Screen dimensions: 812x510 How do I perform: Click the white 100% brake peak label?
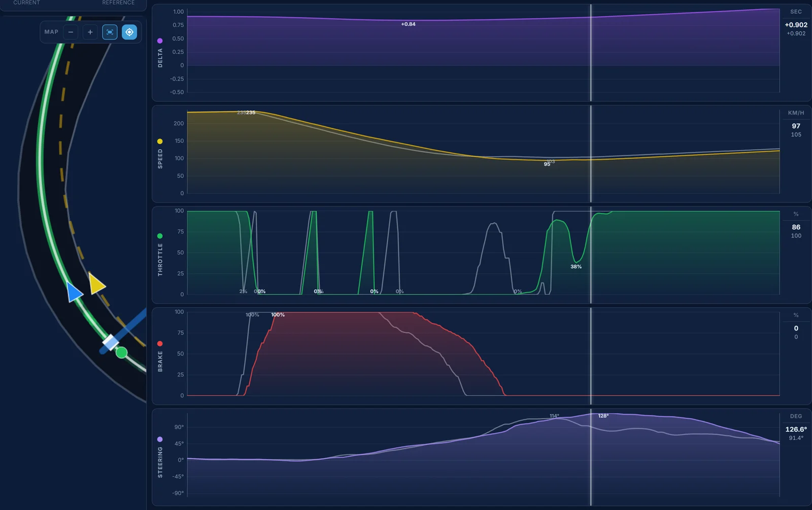pos(278,315)
